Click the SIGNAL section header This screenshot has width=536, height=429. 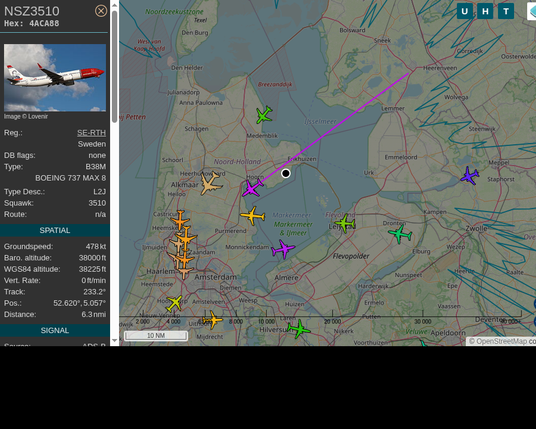(55, 330)
